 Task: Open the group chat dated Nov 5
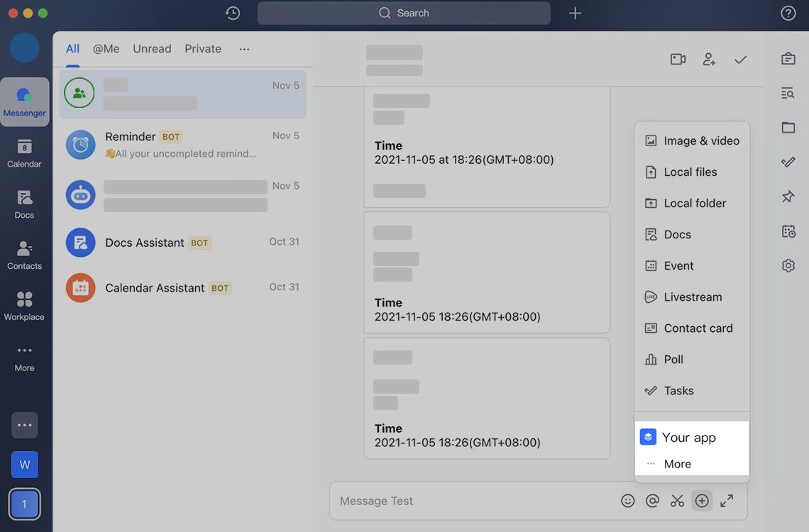tap(182, 94)
